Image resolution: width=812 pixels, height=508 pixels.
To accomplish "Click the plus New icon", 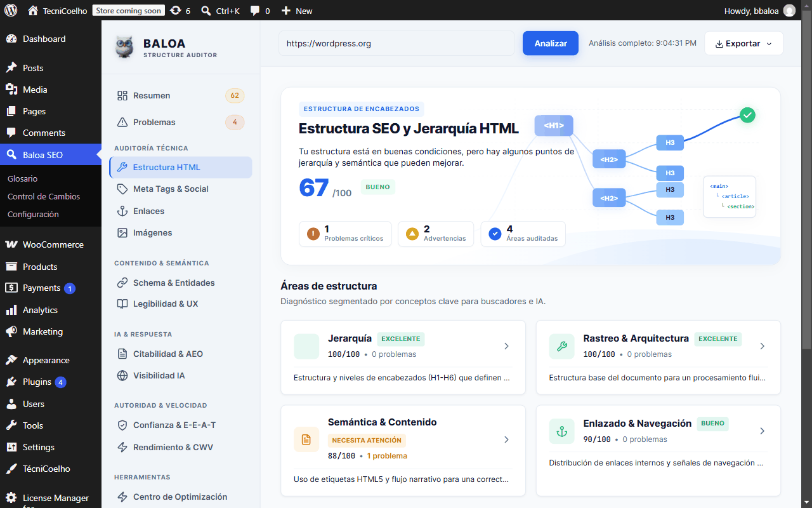I will (286, 11).
